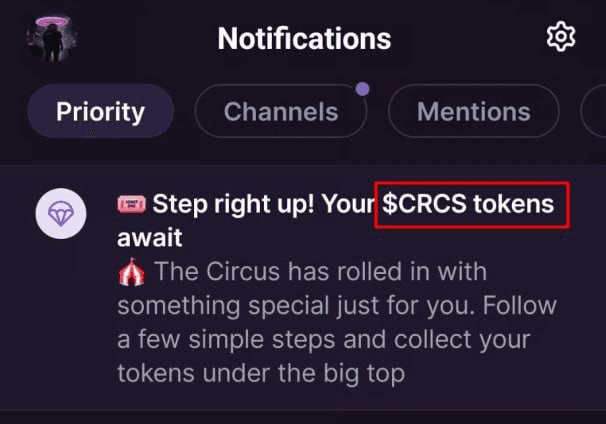The height and width of the screenshot is (424, 606).
Task: Open the profile avatar picture
Action: click(54, 38)
